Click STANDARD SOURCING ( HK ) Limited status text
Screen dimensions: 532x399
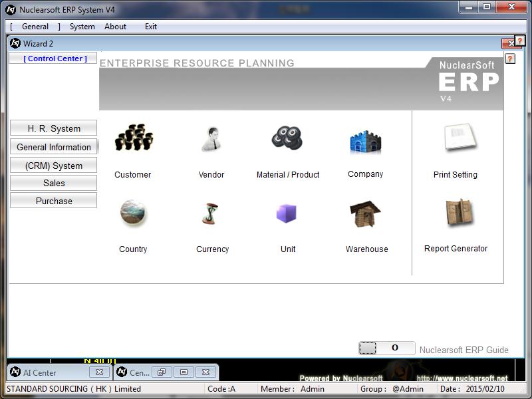pyautogui.click(x=74, y=389)
